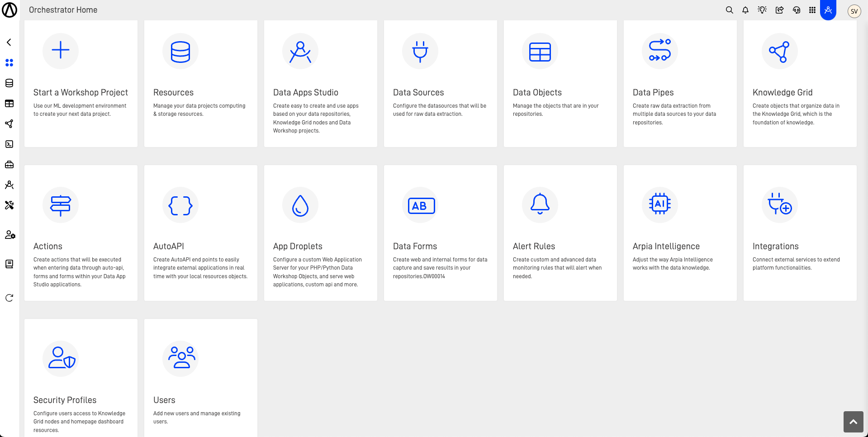Click the Arpia logo in top-left corner
Image resolution: width=868 pixels, height=437 pixels.
click(x=9, y=9)
